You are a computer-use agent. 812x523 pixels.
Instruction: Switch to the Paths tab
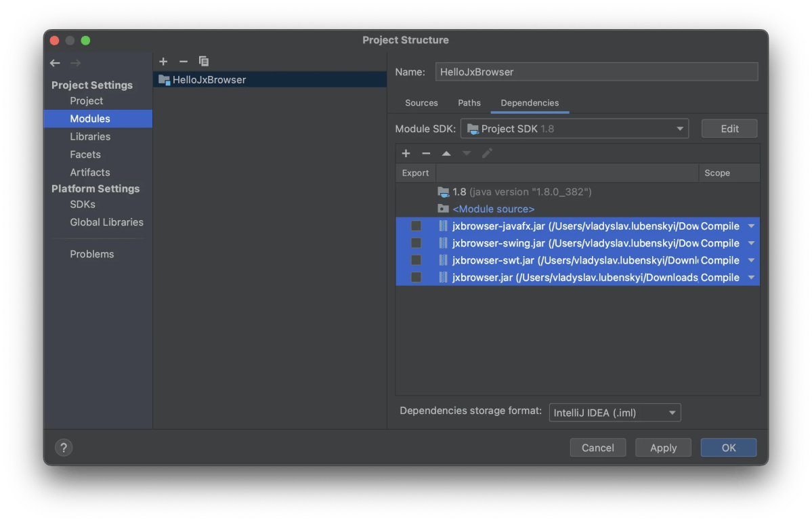tap(469, 103)
